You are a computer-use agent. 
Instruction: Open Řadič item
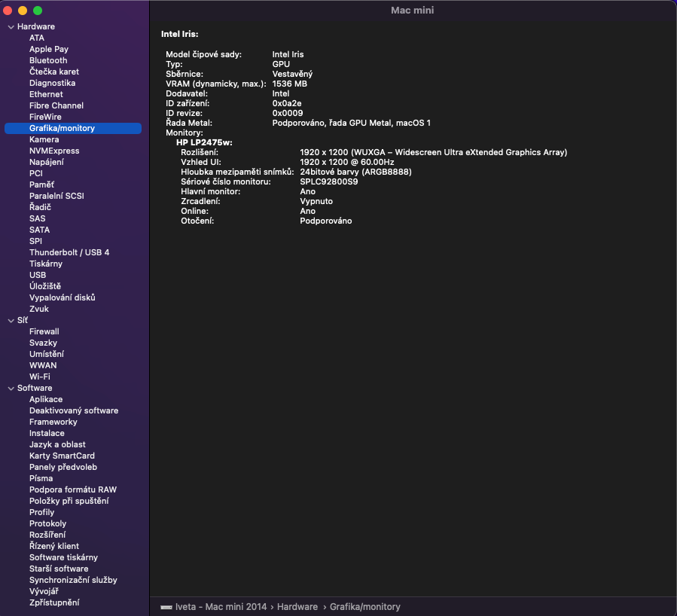click(x=40, y=207)
